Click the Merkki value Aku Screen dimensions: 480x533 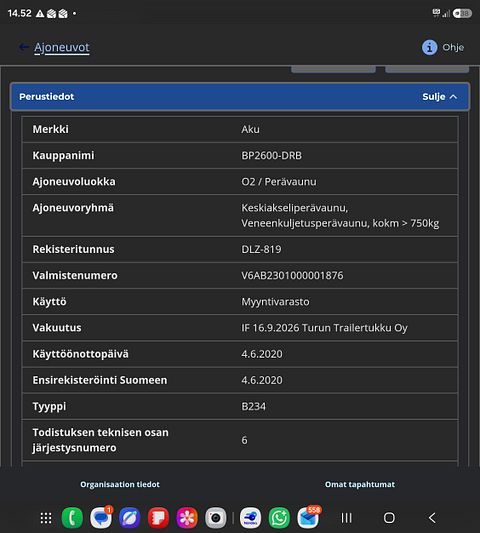click(x=250, y=129)
